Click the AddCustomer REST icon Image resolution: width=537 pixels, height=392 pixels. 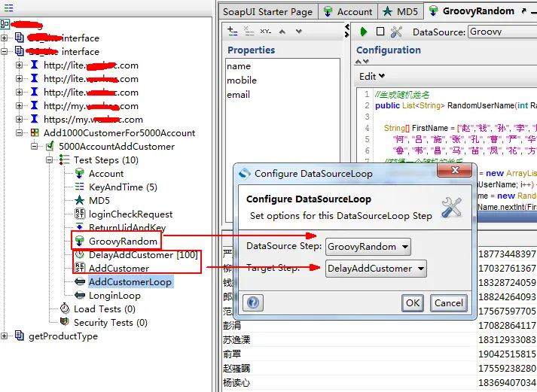click(79, 268)
